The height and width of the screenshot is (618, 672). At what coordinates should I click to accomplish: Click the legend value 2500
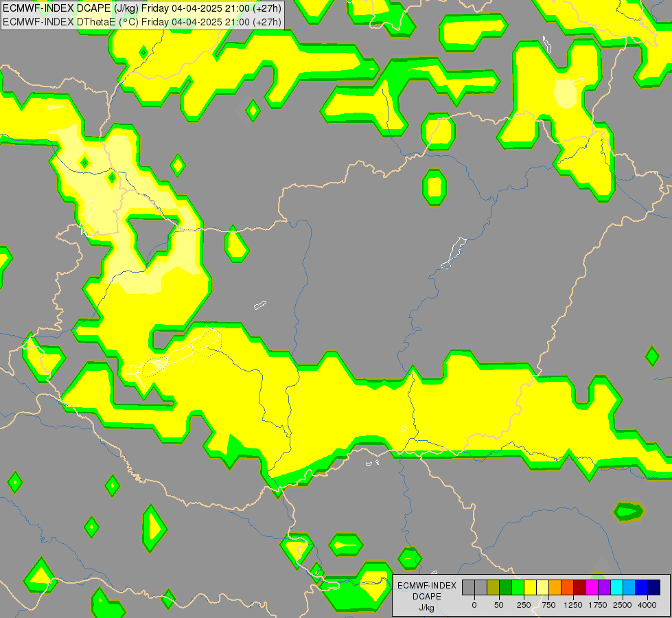(623, 605)
